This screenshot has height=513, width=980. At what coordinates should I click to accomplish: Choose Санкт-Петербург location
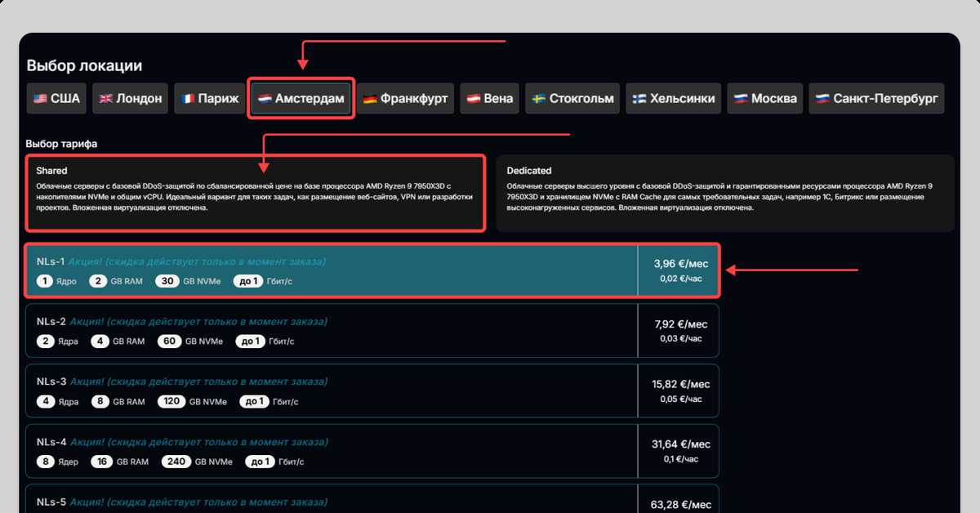point(876,99)
